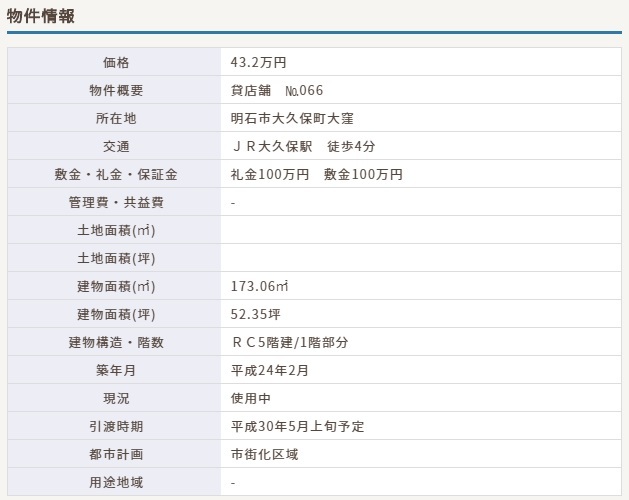Image resolution: width=629 pixels, height=500 pixels.
Task: Select the 所在地 label cell
Action: 116,119
